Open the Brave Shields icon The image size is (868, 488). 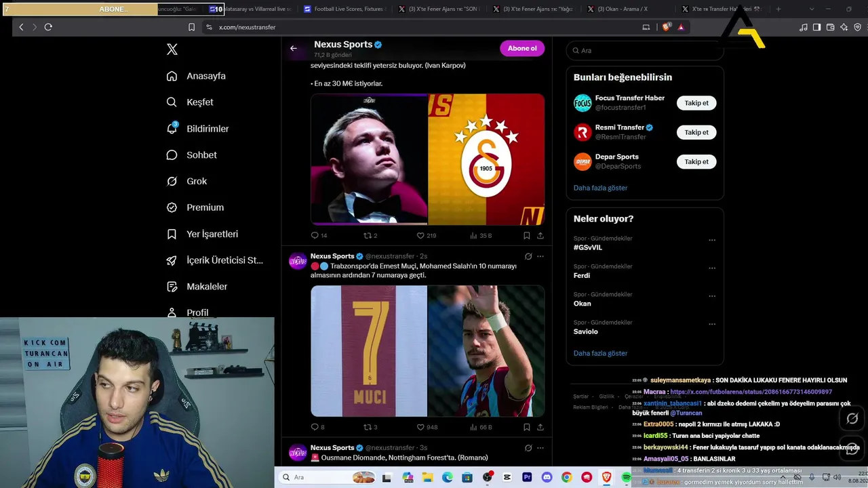(667, 27)
